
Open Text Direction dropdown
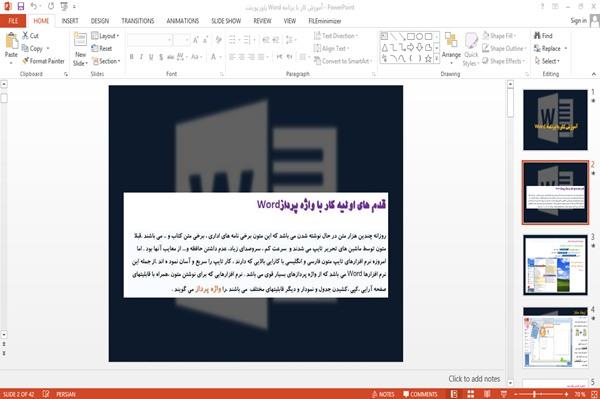[336, 36]
